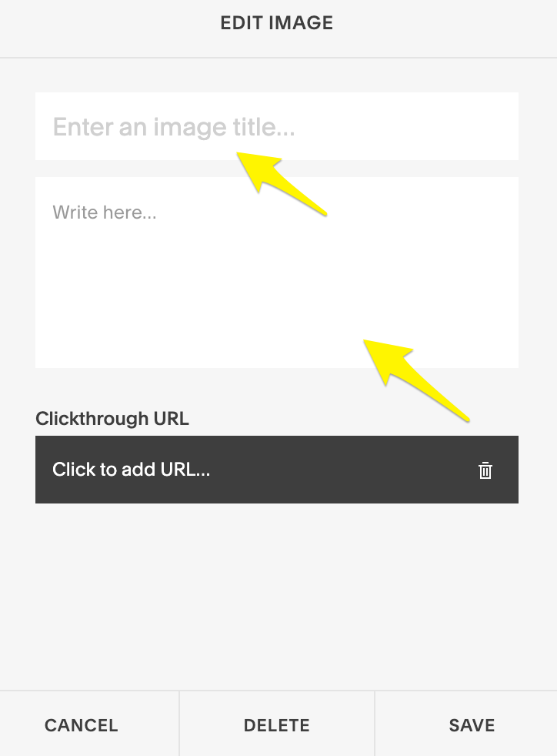The width and height of the screenshot is (557, 756).
Task: Discard the changes with Cancel
Action: (81, 725)
